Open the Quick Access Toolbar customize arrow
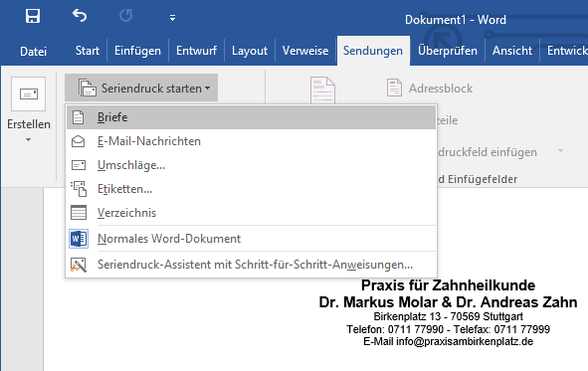The height and width of the screenshot is (371, 588). coord(172,18)
